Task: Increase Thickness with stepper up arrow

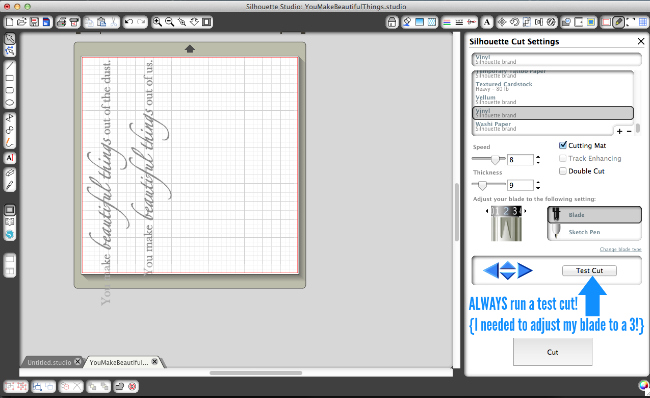Action: click(x=538, y=182)
